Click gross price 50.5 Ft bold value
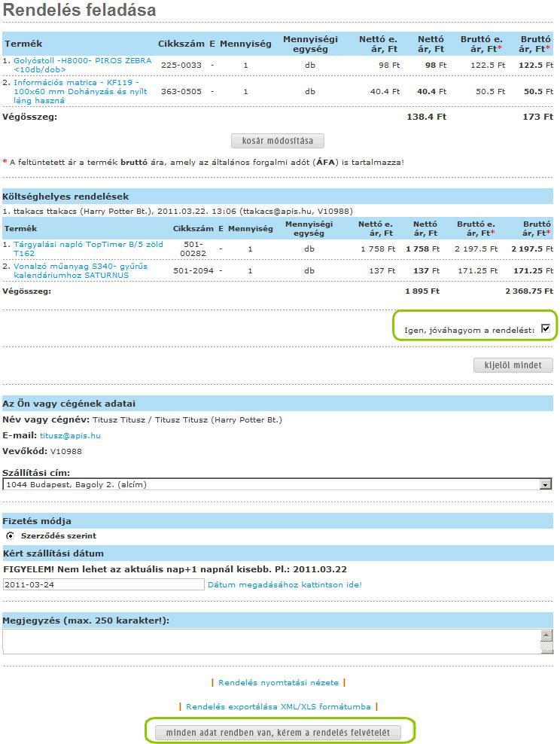 coord(538,92)
